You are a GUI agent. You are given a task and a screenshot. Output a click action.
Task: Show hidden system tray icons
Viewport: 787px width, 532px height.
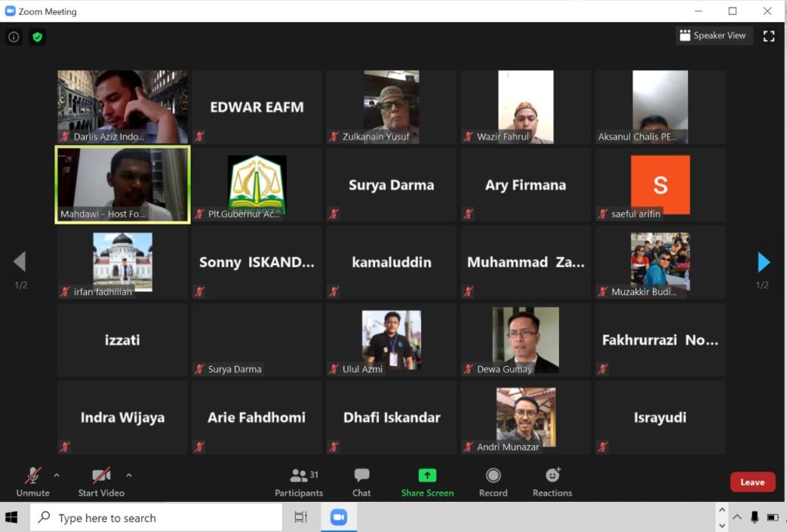[736, 517]
